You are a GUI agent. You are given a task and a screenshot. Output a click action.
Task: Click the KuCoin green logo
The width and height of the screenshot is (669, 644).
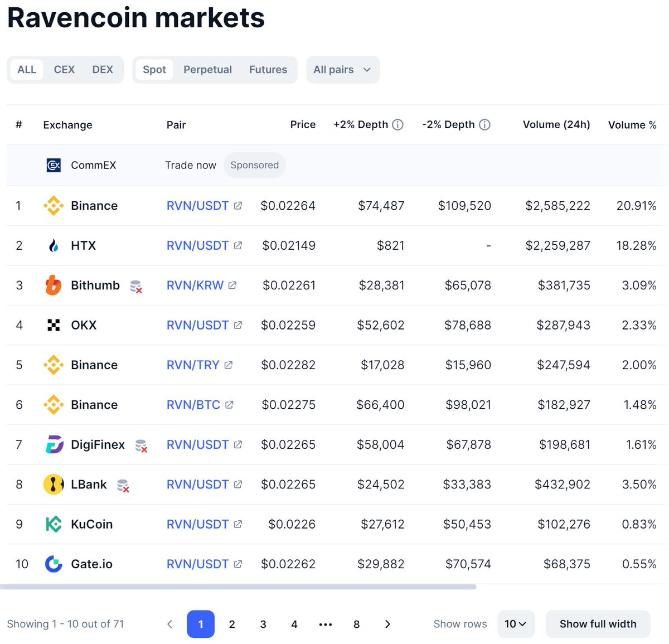click(54, 524)
